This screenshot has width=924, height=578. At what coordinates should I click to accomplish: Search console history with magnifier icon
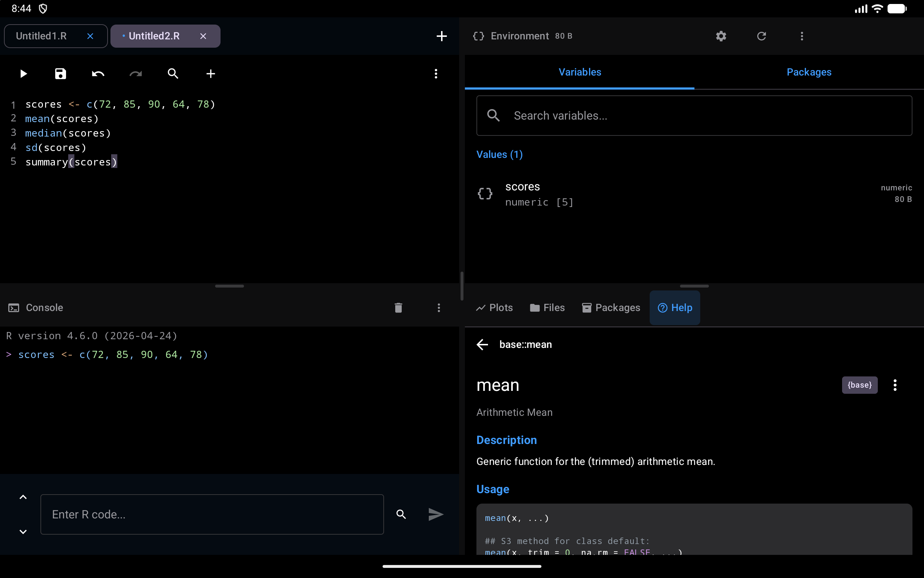click(401, 514)
